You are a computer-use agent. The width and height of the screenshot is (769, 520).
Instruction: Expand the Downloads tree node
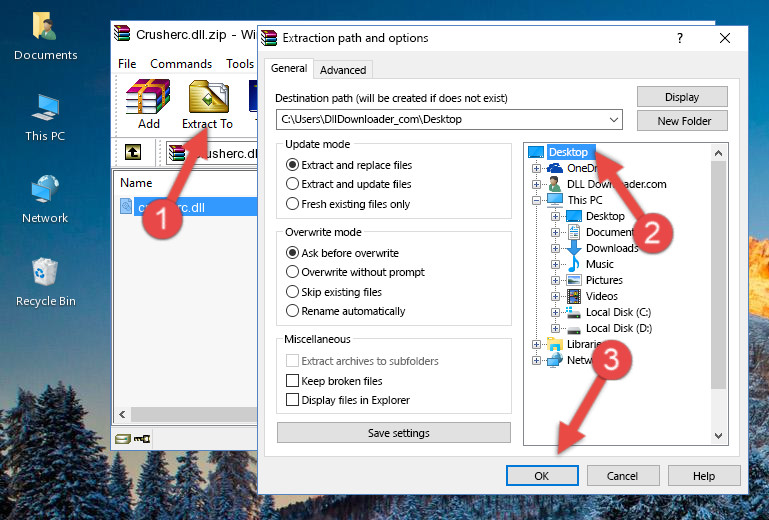[555, 248]
